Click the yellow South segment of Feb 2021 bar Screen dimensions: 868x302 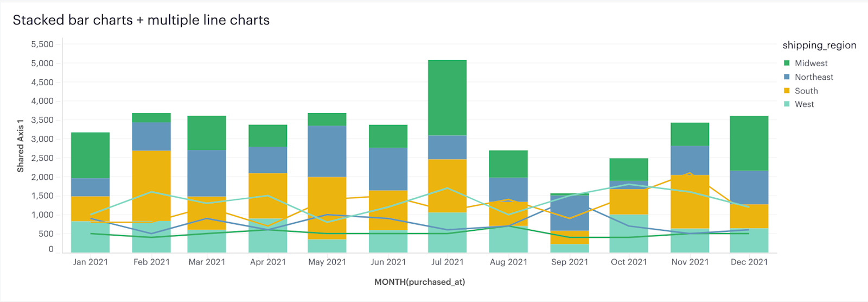coord(151,186)
